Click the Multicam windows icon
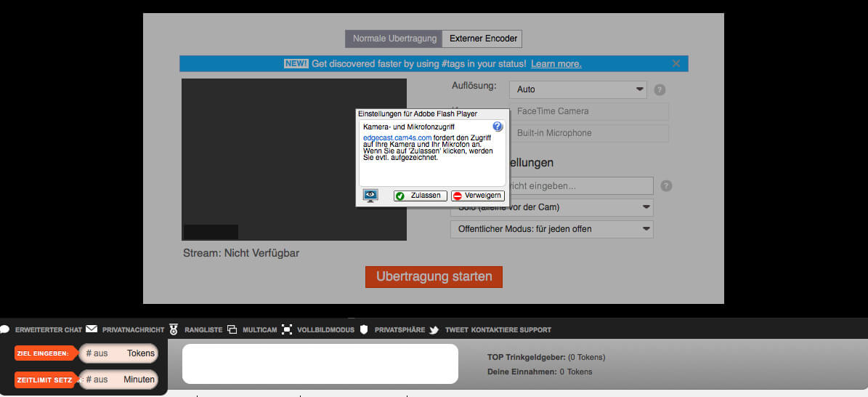 (232, 329)
